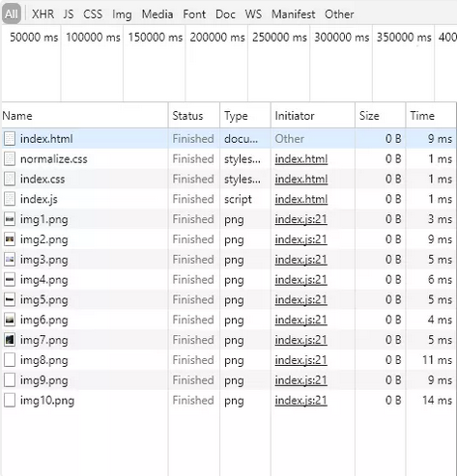Sort by the Status column header
Screen dimensions: 457x476
187,116
